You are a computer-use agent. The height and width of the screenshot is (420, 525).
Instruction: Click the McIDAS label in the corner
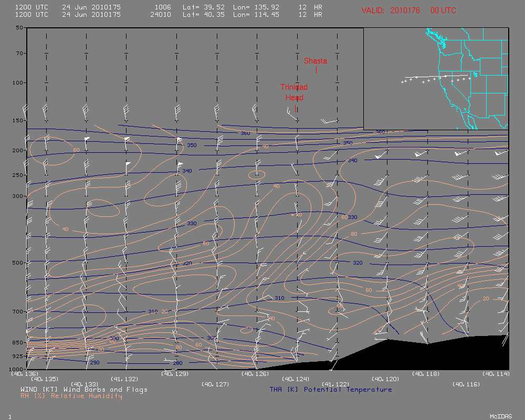[501, 416]
